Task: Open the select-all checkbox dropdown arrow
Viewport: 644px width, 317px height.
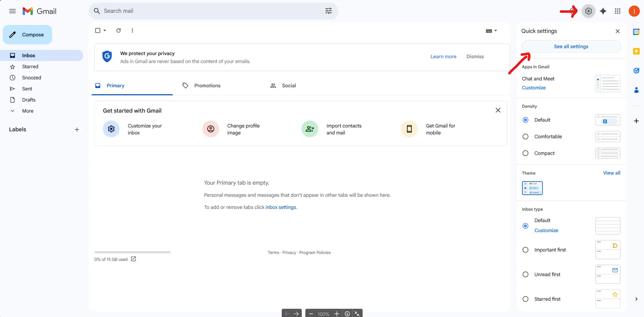Action: tap(105, 30)
